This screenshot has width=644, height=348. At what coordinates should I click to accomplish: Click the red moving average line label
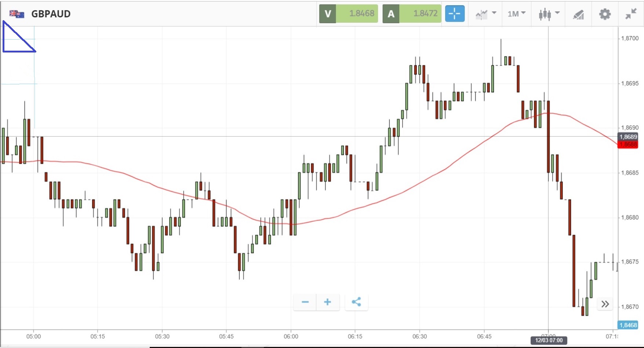[628, 145]
